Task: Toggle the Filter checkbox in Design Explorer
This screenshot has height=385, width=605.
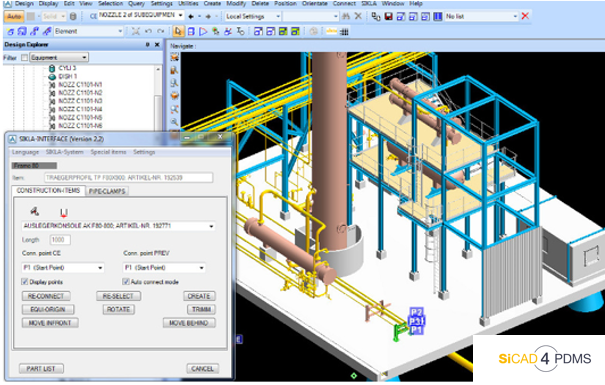Action: point(25,58)
